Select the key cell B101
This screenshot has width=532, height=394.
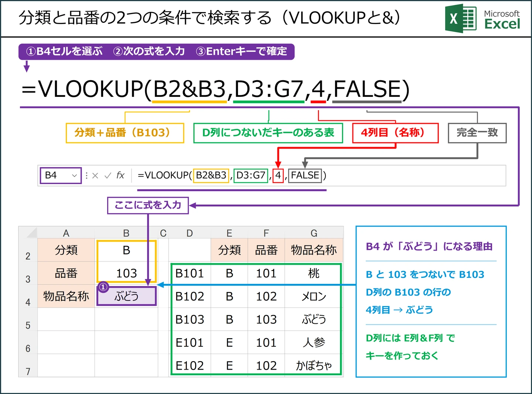pyautogui.click(x=190, y=273)
